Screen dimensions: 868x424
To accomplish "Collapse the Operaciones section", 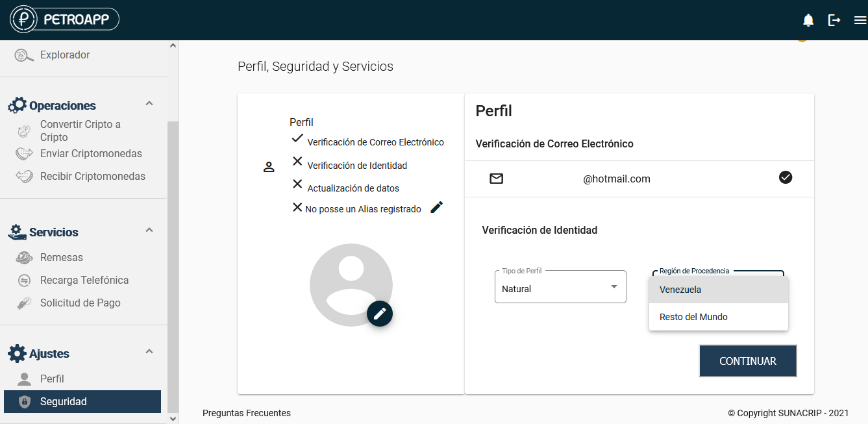I will 149,104.
